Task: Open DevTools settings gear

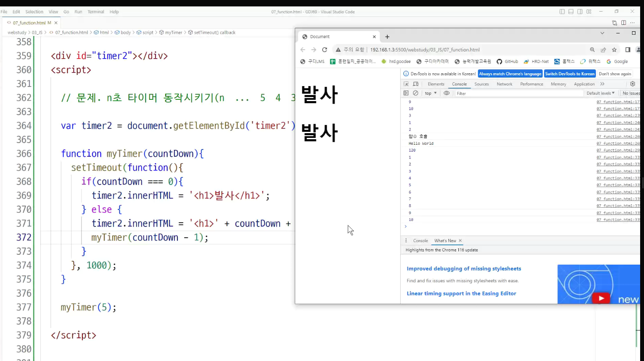Action: coord(632,84)
